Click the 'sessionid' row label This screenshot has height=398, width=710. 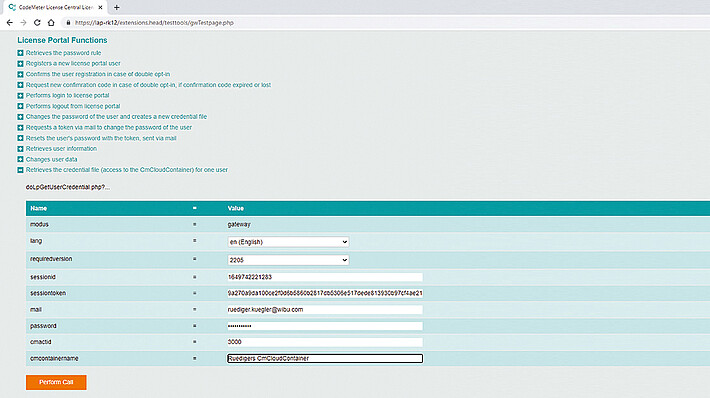tap(43, 277)
